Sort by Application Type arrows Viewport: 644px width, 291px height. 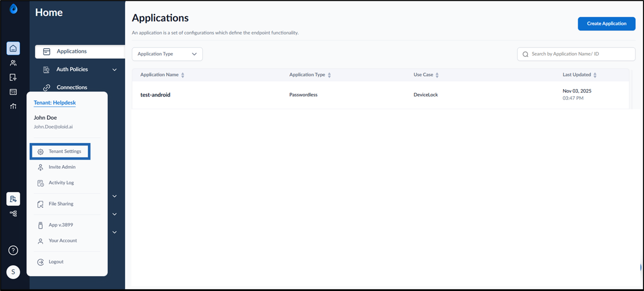329,75
